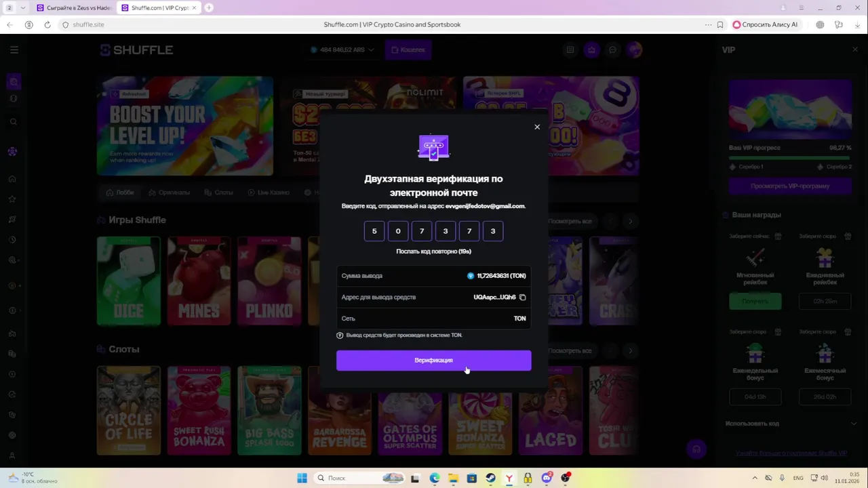Click the Верификация button

pyautogui.click(x=433, y=360)
